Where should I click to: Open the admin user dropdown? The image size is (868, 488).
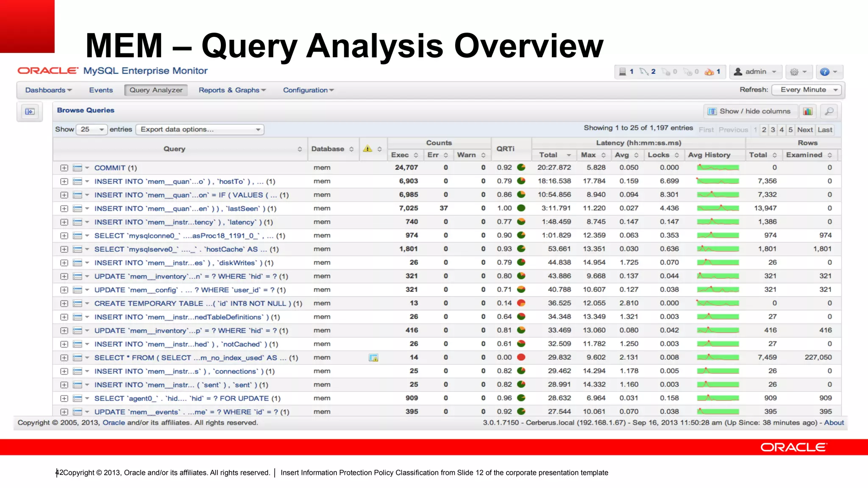pyautogui.click(x=755, y=72)
